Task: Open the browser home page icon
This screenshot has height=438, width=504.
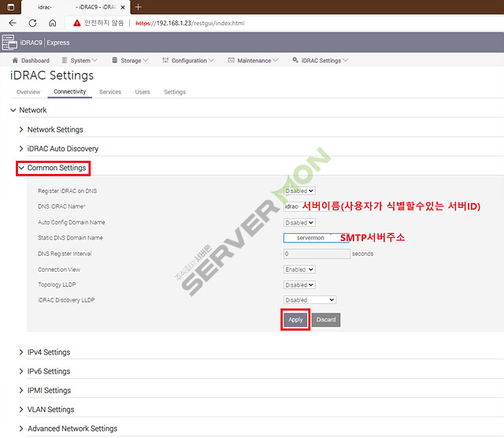Action: tap(53, 23)
